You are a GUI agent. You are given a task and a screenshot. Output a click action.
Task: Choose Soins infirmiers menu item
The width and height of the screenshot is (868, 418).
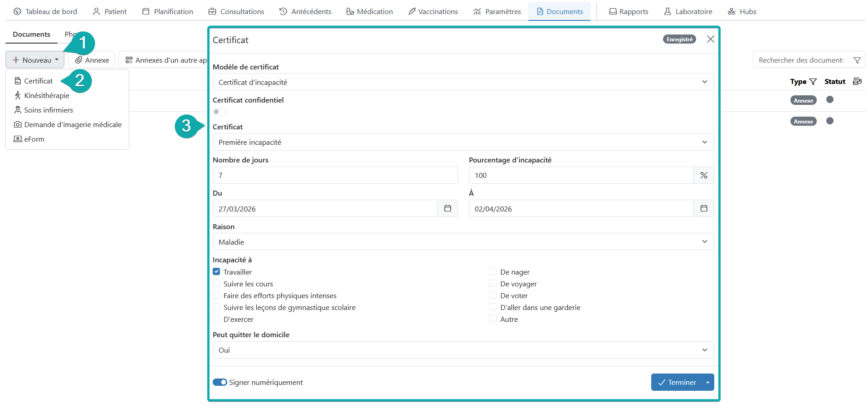44,110
